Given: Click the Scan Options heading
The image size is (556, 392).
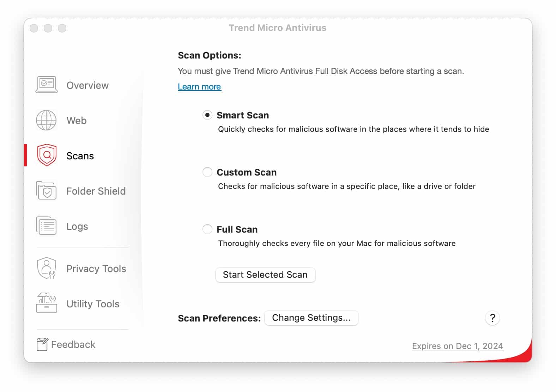Looking at the screenshot, I should [210, 55].
